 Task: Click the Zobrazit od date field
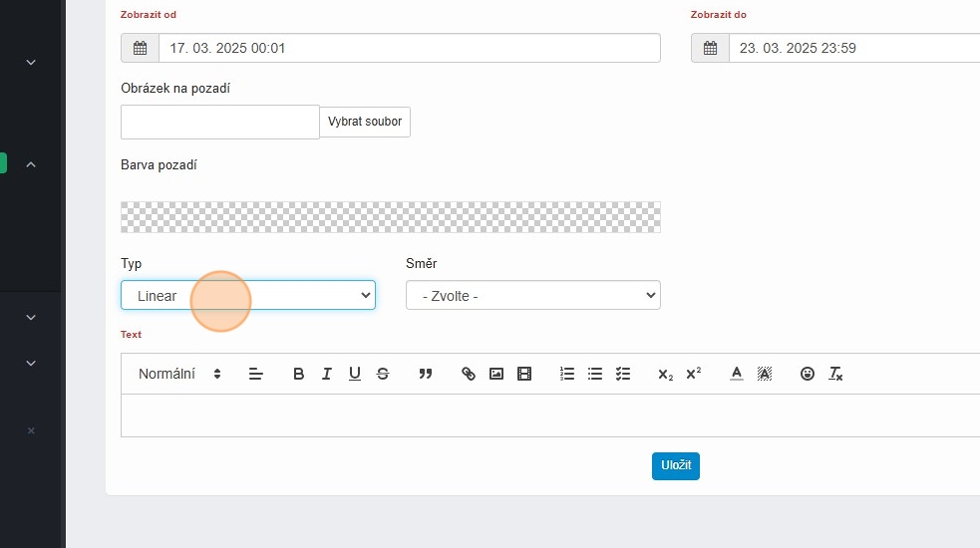click(409, 48)
